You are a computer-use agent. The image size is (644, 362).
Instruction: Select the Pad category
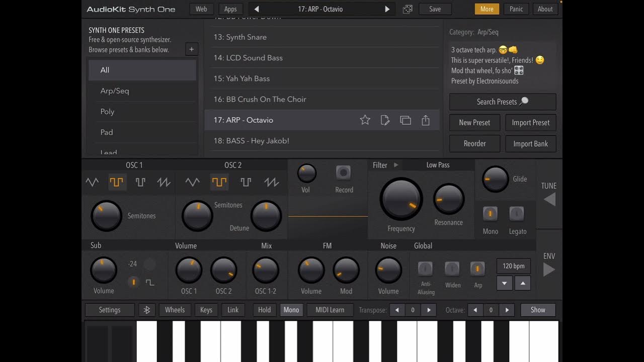(x=142, y=132)
